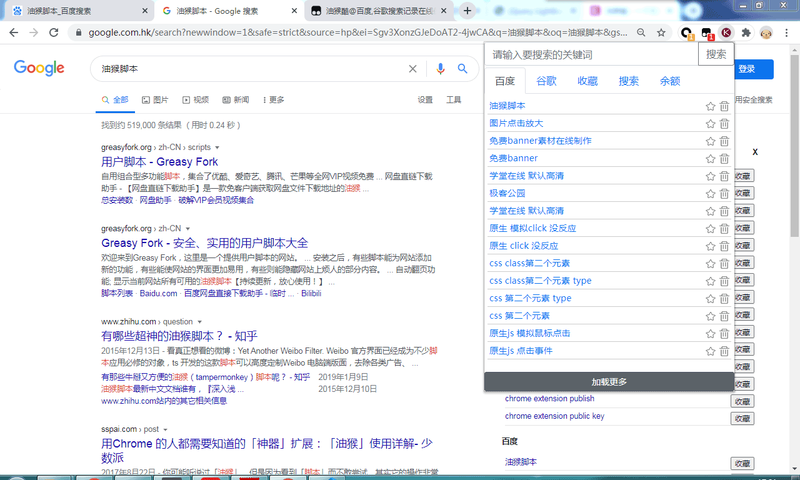
Task: Open the dropdown arrow next to sspai.com › post
Action: point(165,430)
